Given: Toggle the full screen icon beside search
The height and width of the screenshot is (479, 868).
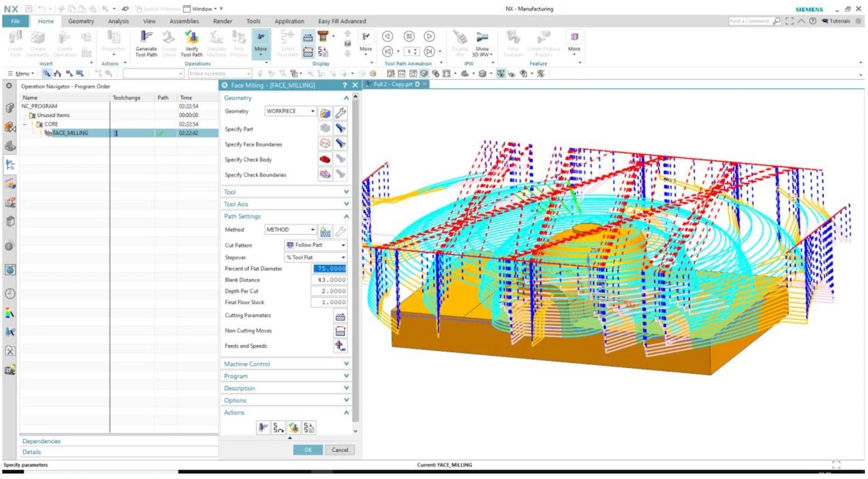Looking at the screenshot, I should pos(790,21).
